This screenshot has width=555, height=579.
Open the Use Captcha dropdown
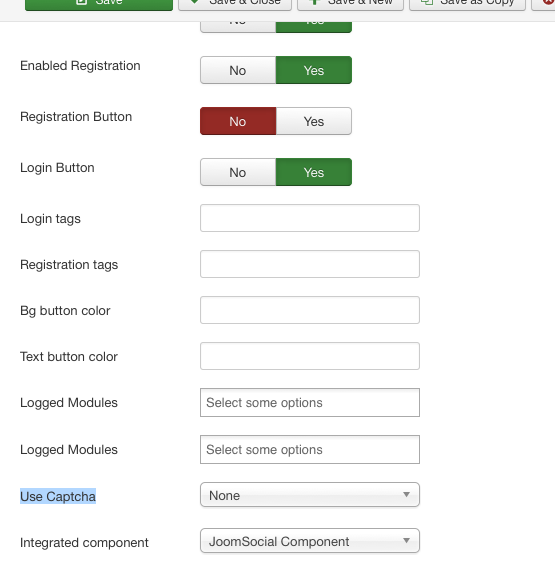(310, 495)
